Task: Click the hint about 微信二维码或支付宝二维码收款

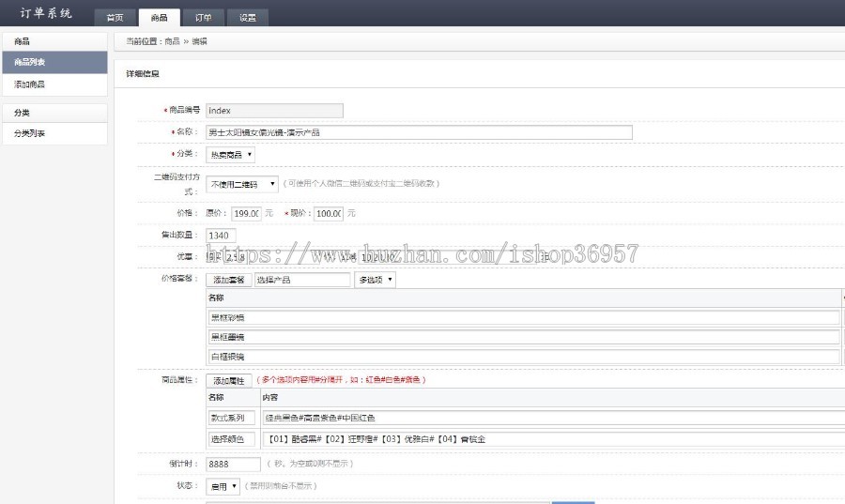Action: (361, 183)
